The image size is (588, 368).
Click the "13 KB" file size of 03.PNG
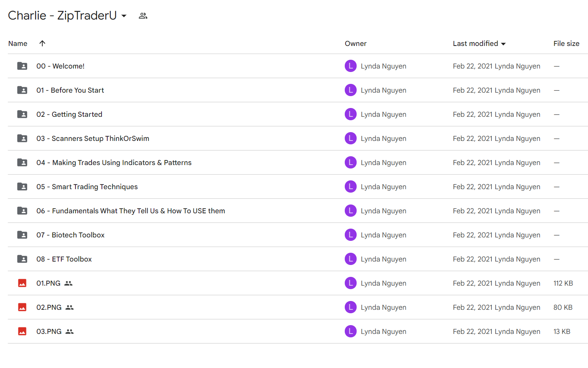[x=562, y=332]
